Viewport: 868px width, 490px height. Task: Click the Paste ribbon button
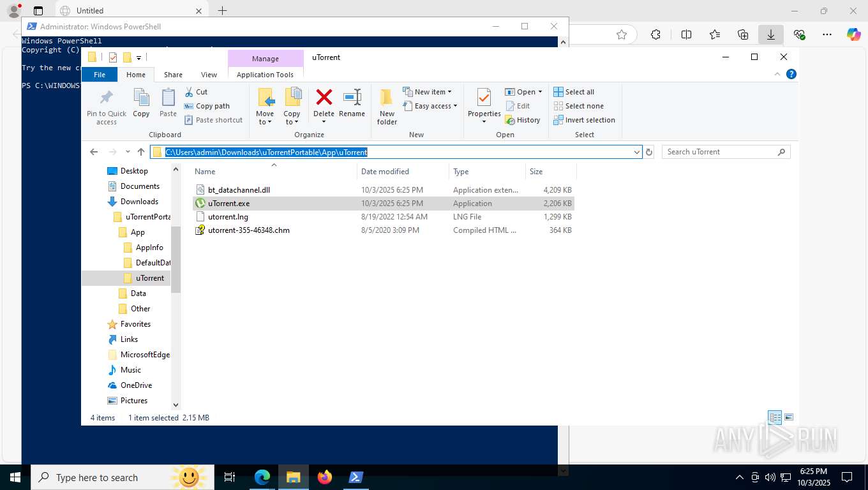pos(168,103)
